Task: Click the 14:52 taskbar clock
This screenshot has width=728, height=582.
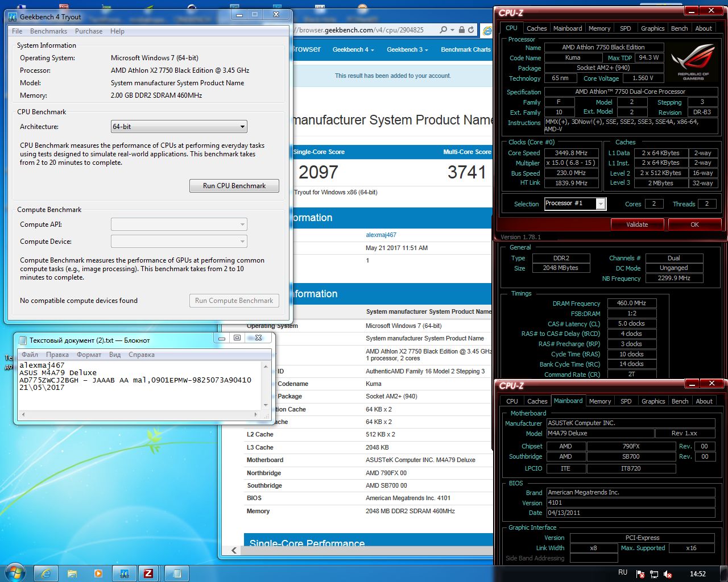Action: pyautogui.click(x=698, y=574)
